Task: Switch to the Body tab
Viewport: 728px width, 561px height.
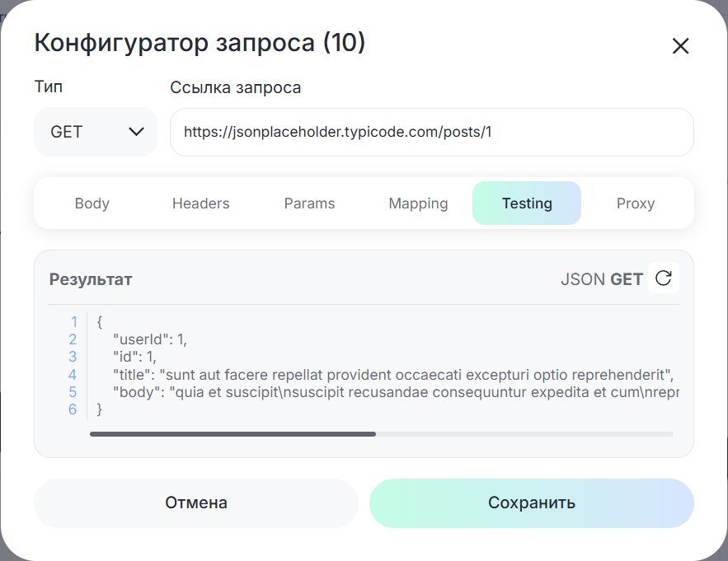Action: coord(92,203)
